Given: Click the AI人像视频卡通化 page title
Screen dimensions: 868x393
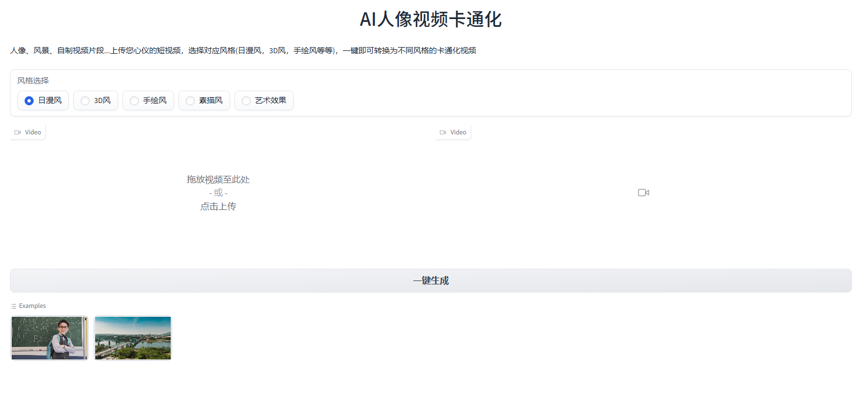Looking at the screenshot, I should pos(430,20).
